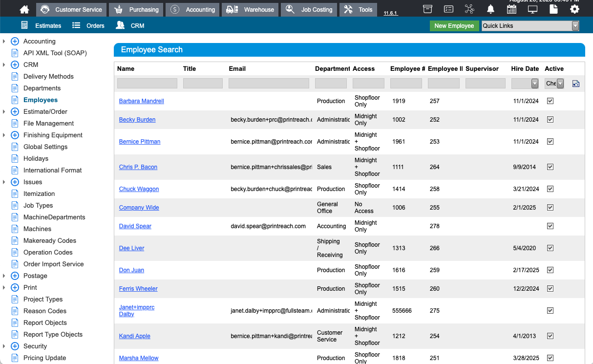The height and width of the screenshot is (364, 593).
Task: Open the document page icon
Action: click(553, 9)
